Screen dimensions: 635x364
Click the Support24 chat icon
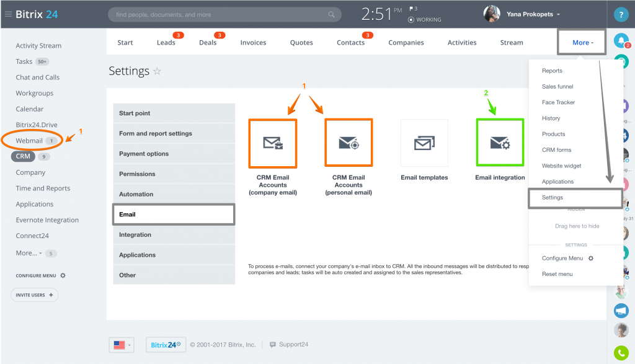(x=273, y=345)
